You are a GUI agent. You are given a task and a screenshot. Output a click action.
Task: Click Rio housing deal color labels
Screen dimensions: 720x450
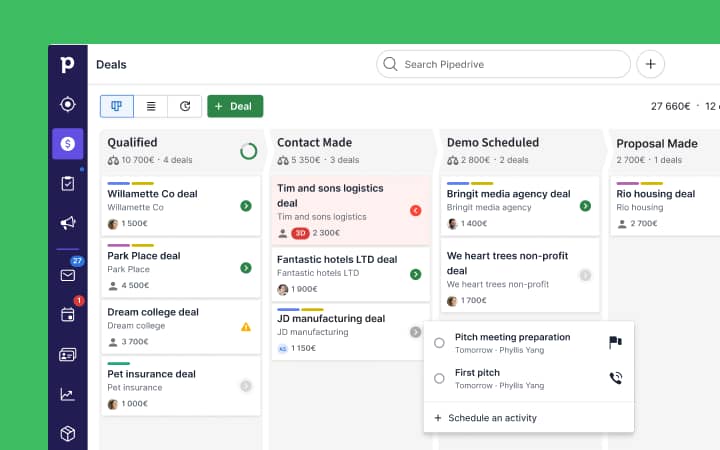click(640, 183)
